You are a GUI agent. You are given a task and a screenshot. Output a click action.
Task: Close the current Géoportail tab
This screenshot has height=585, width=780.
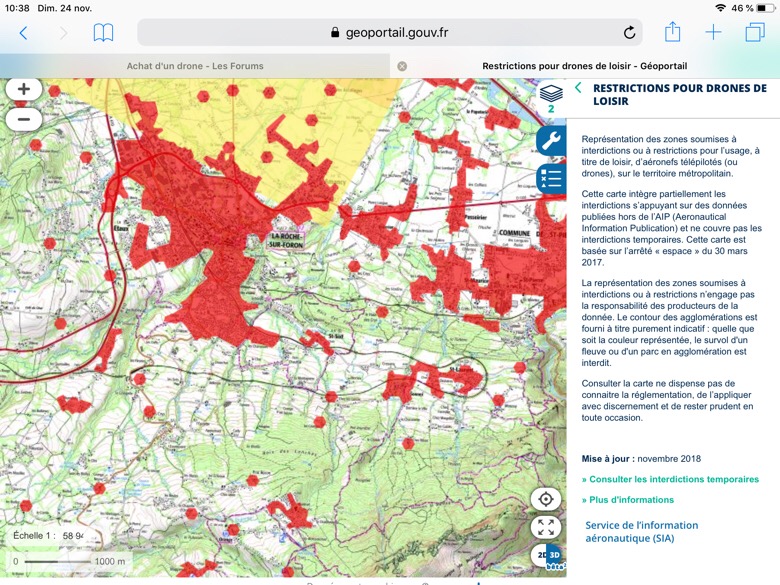(402, 66)
